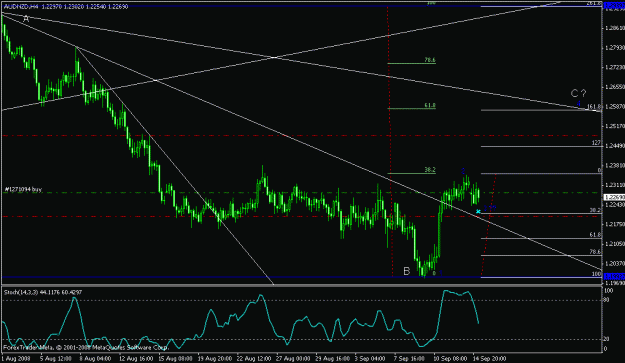Click the grey 127 extension label
Image resolution: width=625 pixels, height=363 pixels.
point(596,143)
